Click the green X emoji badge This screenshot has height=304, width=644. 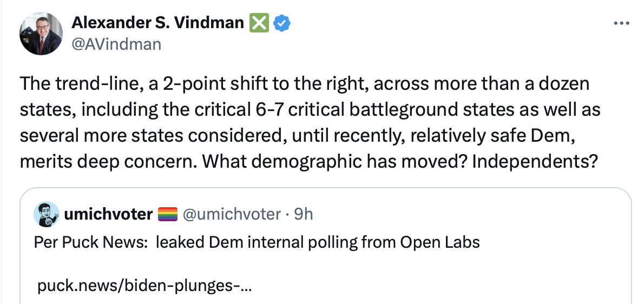point(259,23)
